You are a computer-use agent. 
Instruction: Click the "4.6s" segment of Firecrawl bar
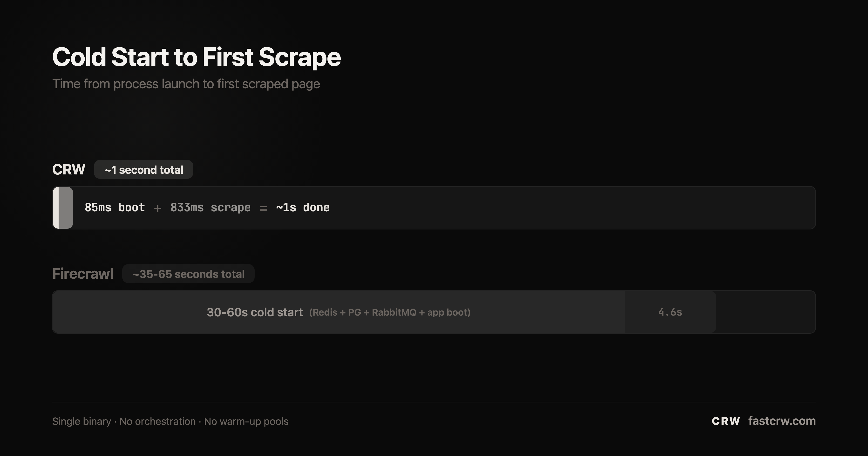point(670,312)
